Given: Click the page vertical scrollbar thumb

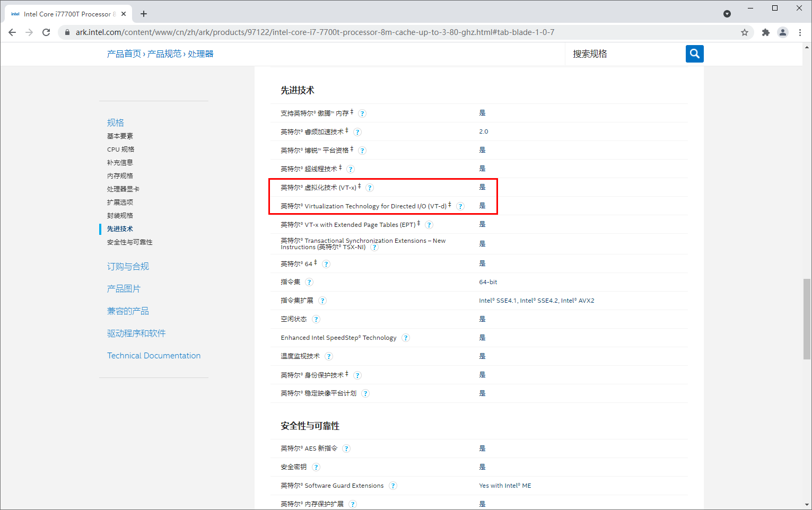Looking at the screenshot, I should tap(807, 319).
